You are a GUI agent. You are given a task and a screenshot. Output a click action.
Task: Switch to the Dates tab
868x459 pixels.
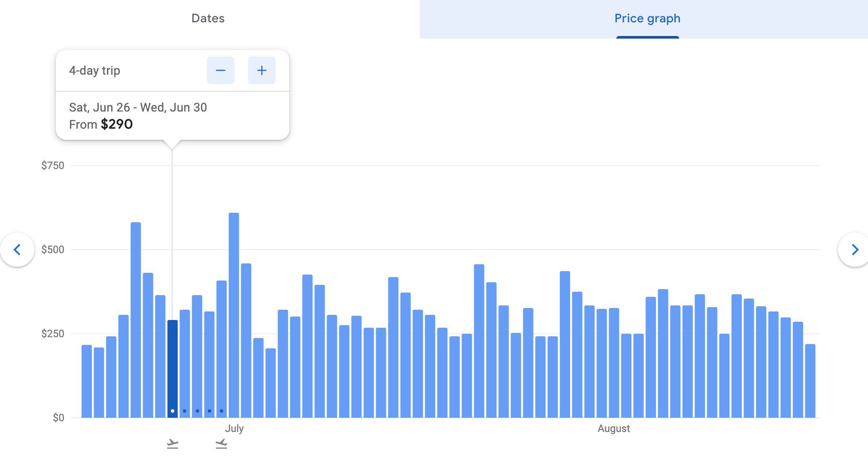pos(208,18)
